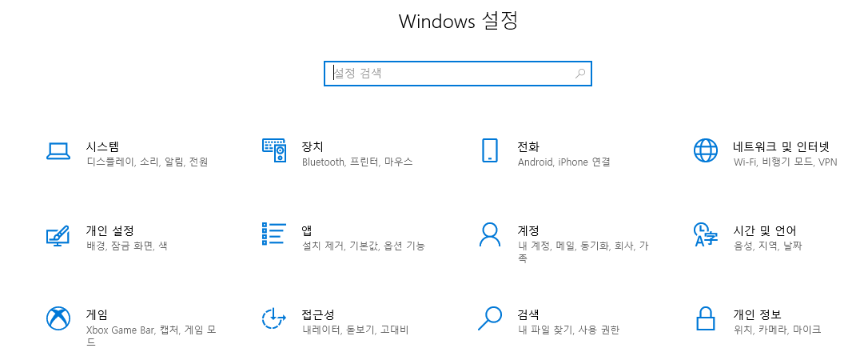868x360 pixels.
Task: Click the 시스템 laptop icon
Action: pyautogui.click(x=58, y=151)
